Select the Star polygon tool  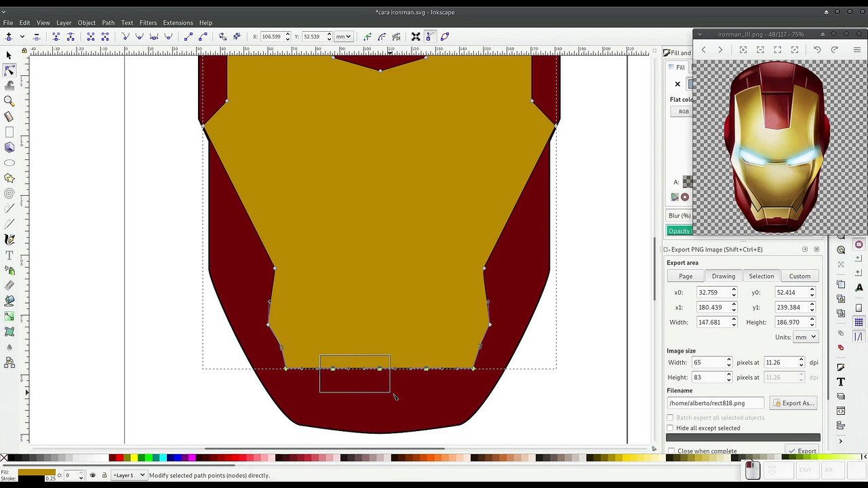point(9,178)
